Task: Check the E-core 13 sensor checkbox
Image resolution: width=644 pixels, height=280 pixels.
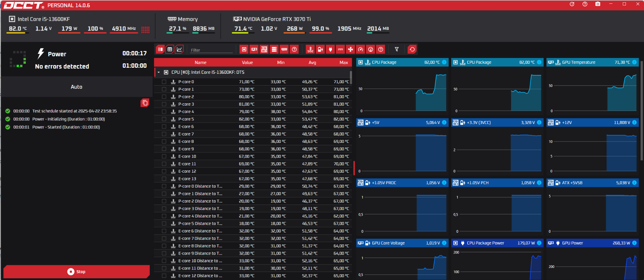Action: 164,179
